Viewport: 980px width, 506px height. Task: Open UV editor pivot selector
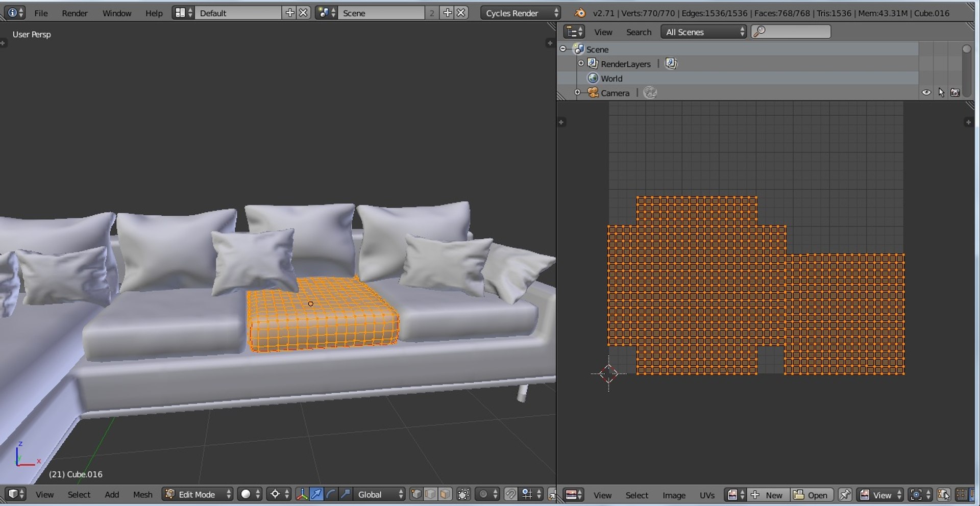point(920,495)
